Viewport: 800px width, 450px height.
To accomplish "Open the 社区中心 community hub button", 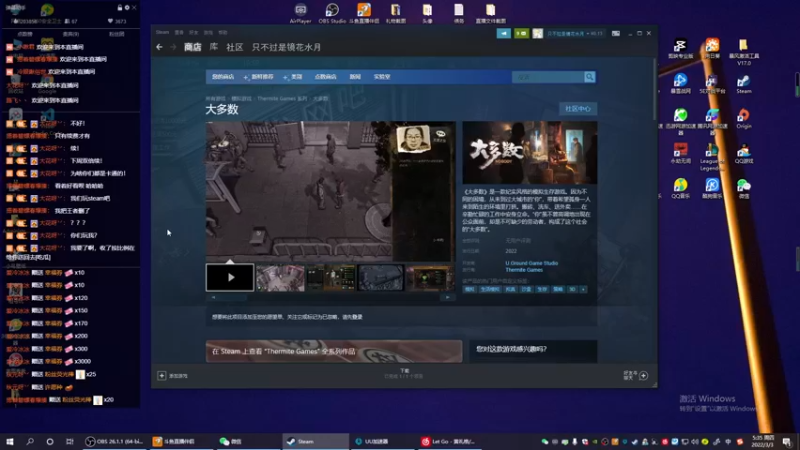I will click(578, 109).
